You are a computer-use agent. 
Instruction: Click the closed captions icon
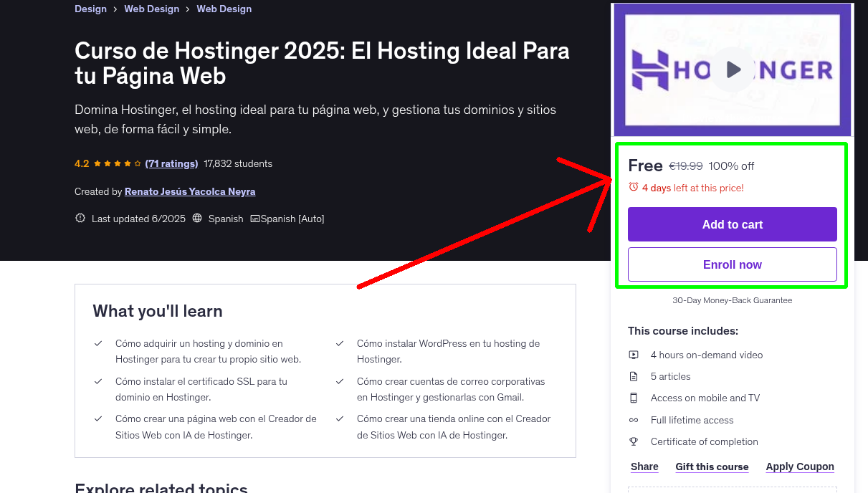click(x=254, y=219)
